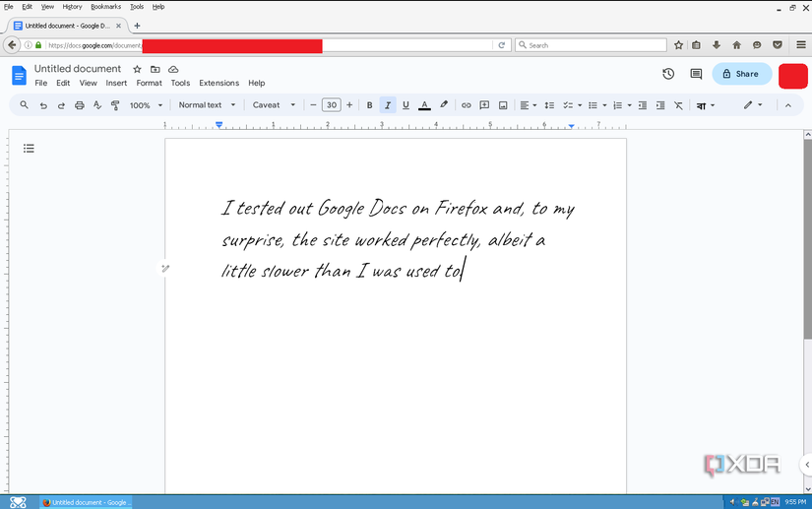Increase the font size
Screen dimensions: 812x509
(x=349, y=105)
